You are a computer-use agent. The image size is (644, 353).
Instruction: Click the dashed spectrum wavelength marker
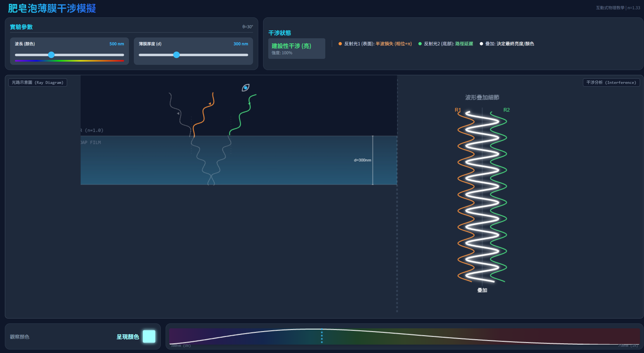pos(322,336)
